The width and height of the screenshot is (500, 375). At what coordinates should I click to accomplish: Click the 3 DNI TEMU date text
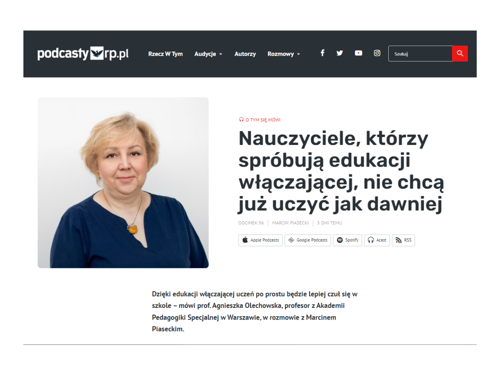(329, 223)
